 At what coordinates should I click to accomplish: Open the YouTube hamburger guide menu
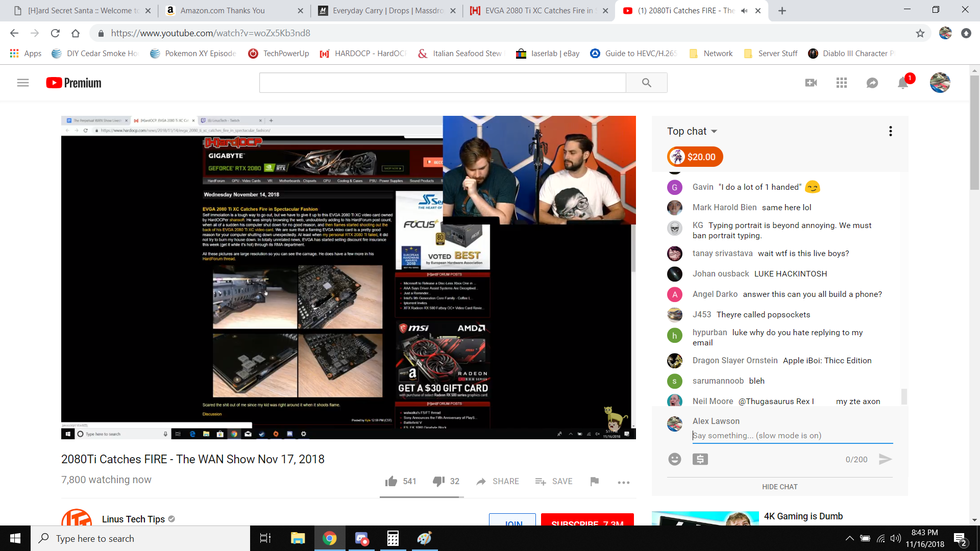(23, 83)
